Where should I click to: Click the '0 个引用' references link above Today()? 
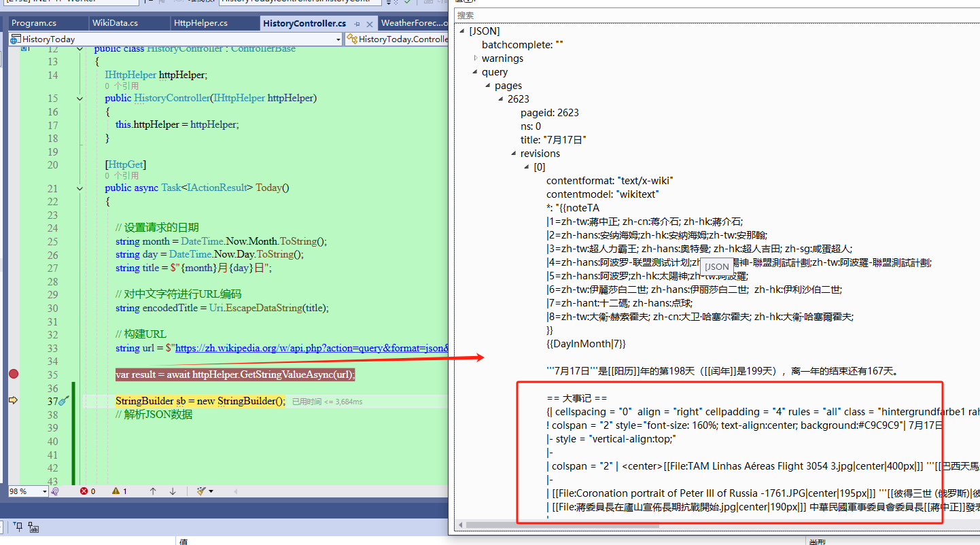tap(122, 175)
